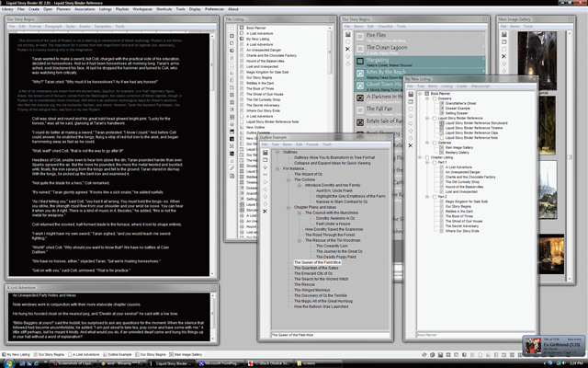This screenshot has width=588, height=368.
Task: Click the File Listing vertical scrollbar
Action: (x=330, y=132)
